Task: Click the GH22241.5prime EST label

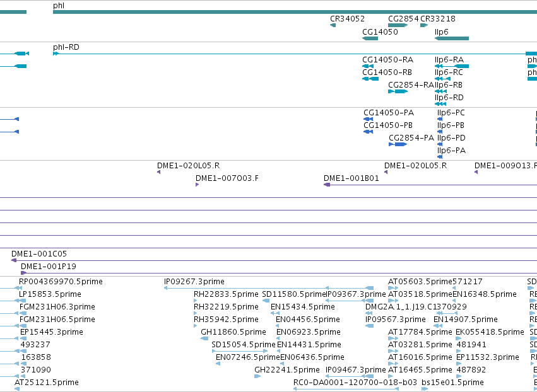Action: [287, 370]
